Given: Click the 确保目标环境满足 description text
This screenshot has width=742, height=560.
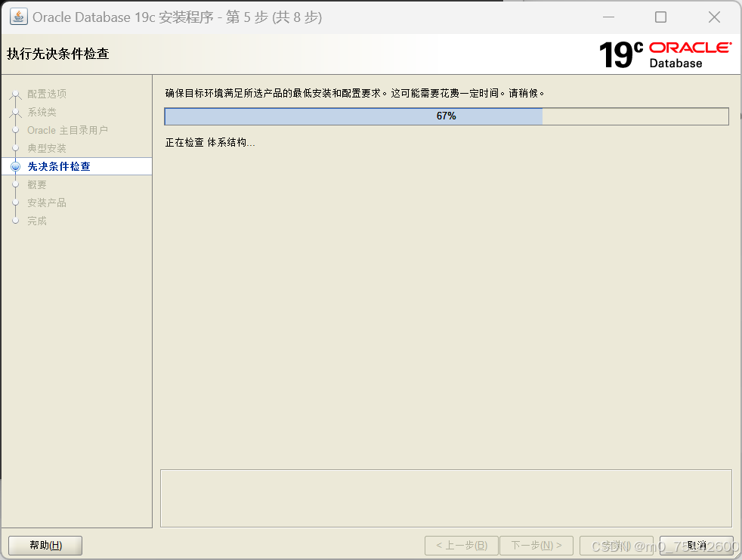Looking at the screenshot, I should tap(354, 93).
